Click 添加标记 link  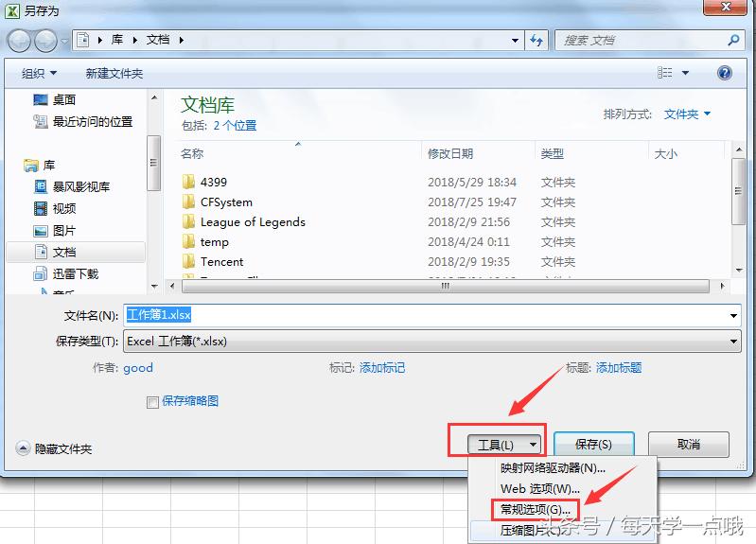tap(382, 368)
